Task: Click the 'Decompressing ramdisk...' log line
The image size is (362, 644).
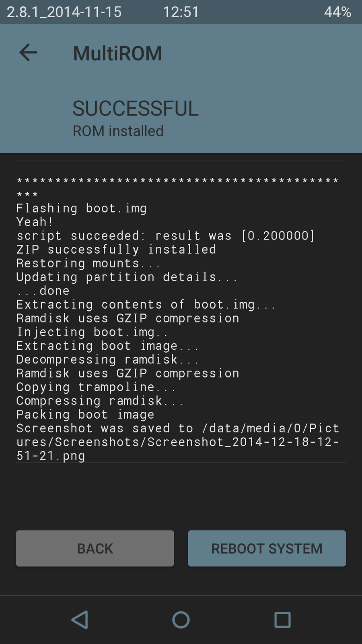Action: pos(107,360)
